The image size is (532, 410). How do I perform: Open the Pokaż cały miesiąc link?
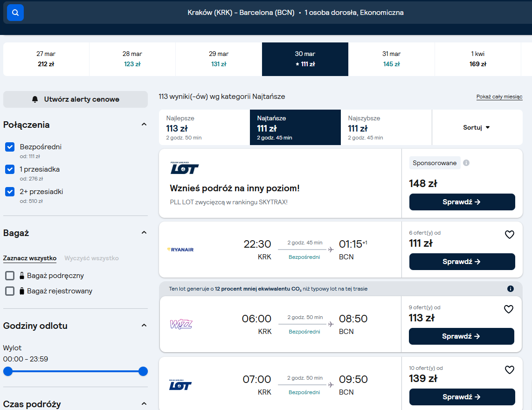click(x=499, y=97)
